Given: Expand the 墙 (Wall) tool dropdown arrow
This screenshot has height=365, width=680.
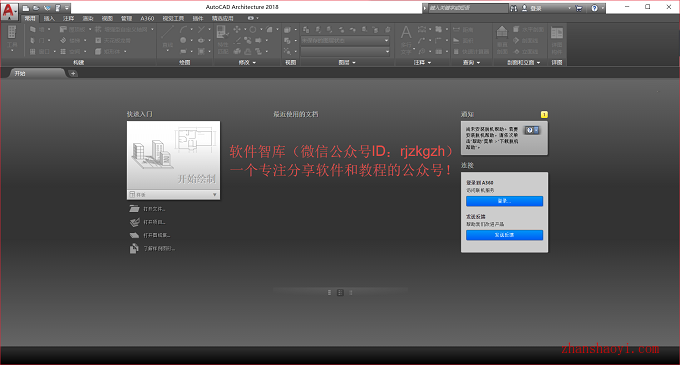Looking at the screenshot, I should point(49,29).
